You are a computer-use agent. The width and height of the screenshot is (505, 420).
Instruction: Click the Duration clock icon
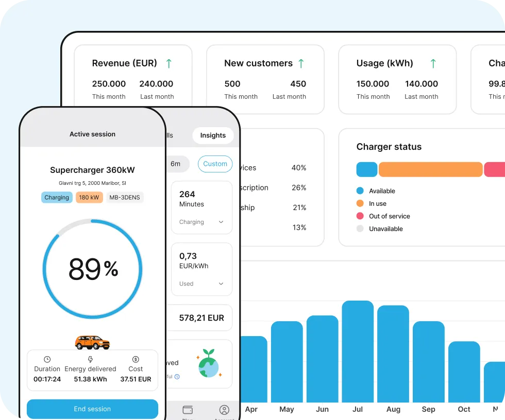tap(47, 359)
